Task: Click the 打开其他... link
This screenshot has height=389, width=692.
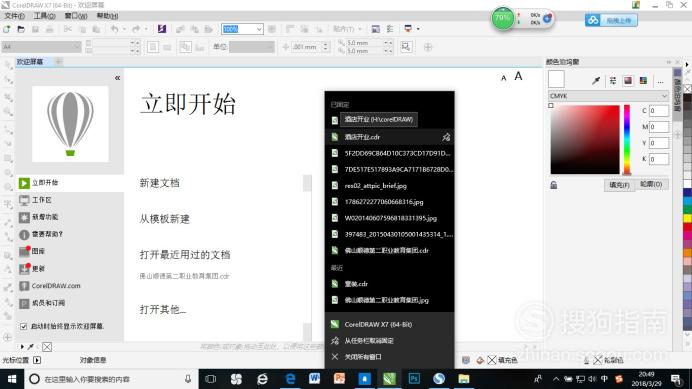Action: click(162, 310)
